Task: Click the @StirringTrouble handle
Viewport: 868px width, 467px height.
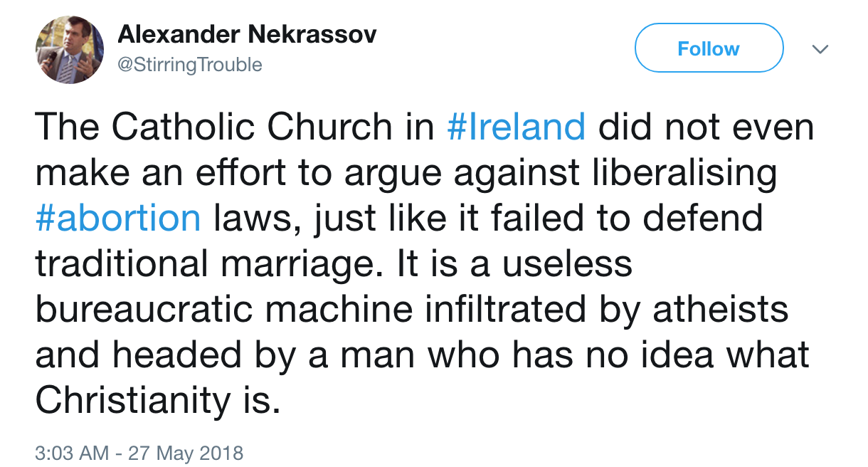Action: pos(190,65)
